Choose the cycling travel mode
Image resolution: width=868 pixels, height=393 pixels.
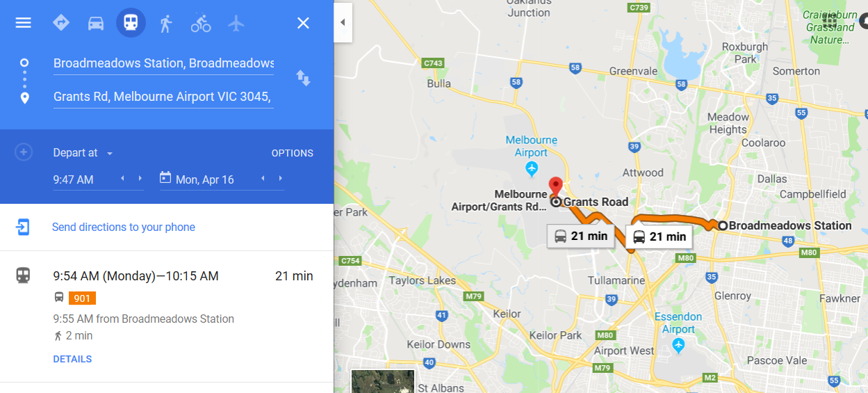click(x=201, y=23)
